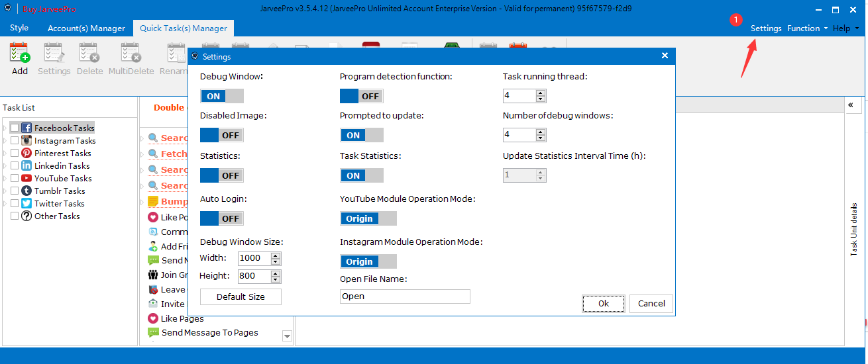Click the magnifier icon for Fetch task
The height and width of the screenshot is (364, 868).
pos(153,154)
